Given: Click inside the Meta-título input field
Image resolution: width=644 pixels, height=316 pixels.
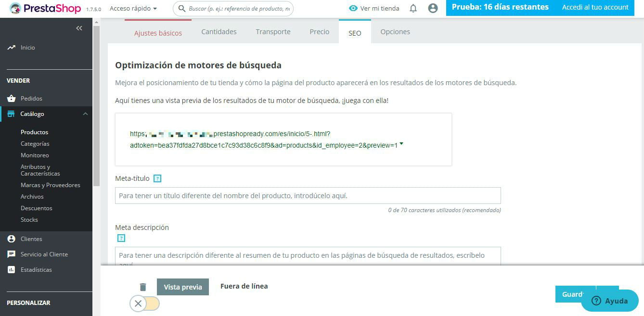Looking at the screenshot, I should pos(308,195).
